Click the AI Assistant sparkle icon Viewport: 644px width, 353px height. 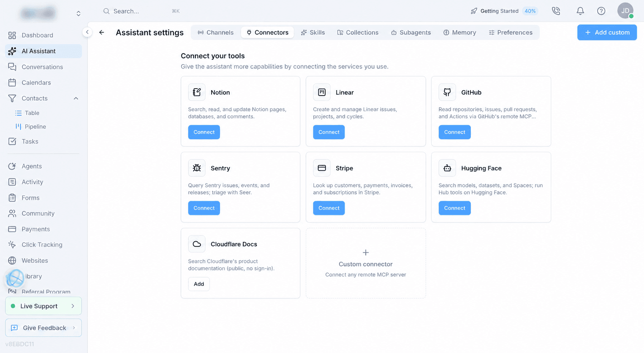point(12,51)
